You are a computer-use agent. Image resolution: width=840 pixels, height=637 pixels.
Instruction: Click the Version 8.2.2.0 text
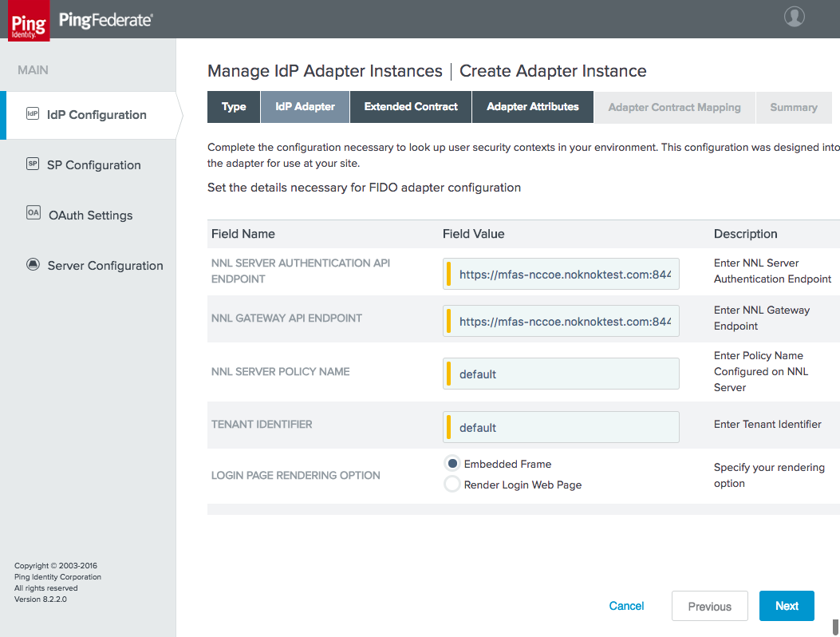(x=41, y=599)
